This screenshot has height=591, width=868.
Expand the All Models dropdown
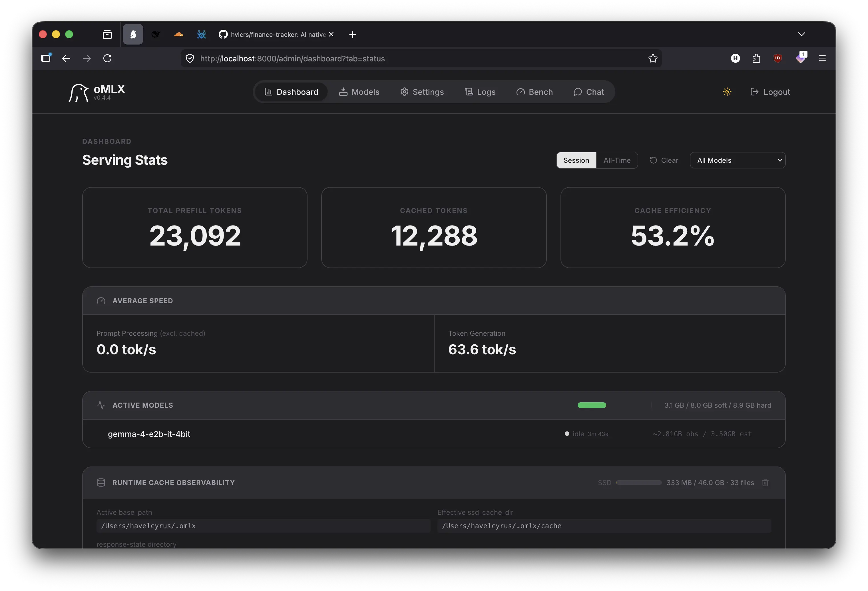click(737, 160)
